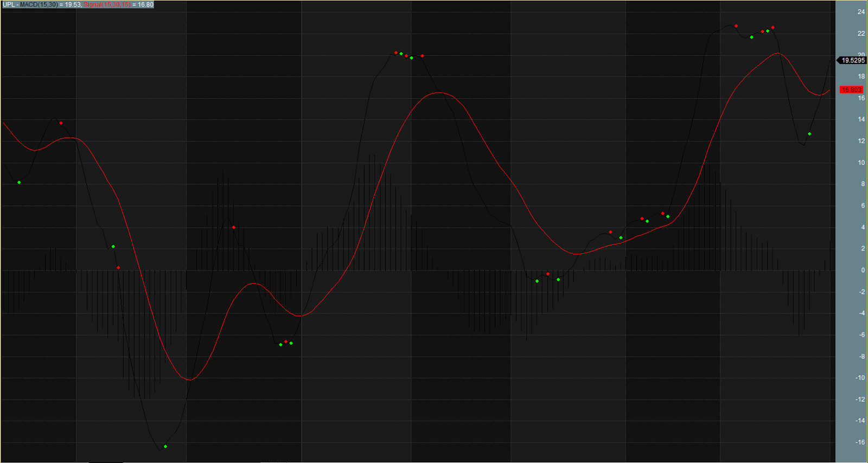
Task: Select the lone red marker at value 4
Action: pos(233,228)
